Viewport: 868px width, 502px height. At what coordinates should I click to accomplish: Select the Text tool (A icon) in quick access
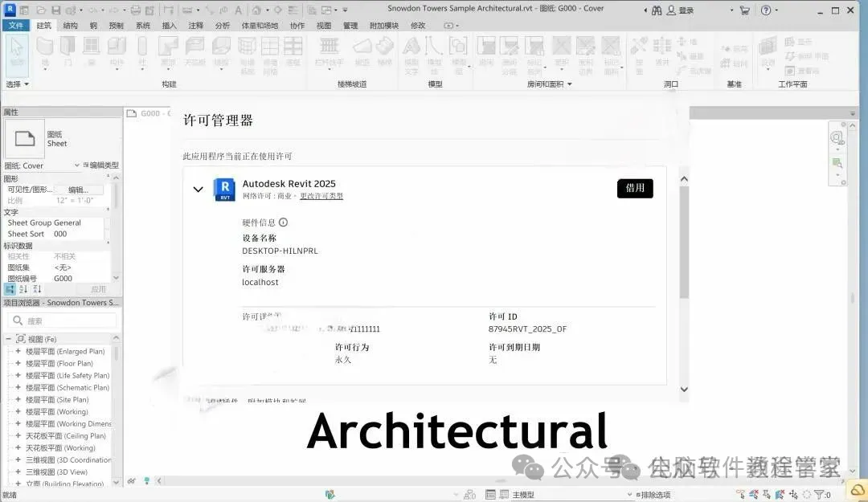click(238, 10)
